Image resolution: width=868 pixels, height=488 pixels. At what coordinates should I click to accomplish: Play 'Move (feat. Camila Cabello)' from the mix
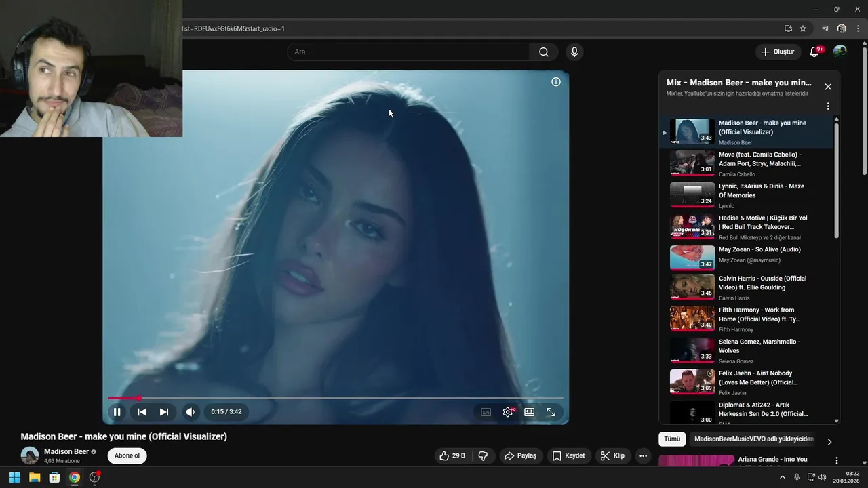[x=745, y=163]
